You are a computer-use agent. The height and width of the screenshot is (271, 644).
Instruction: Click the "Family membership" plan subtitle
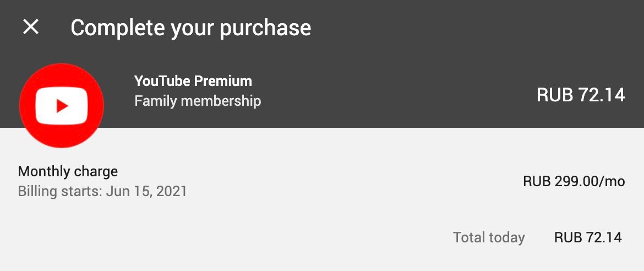coord(198,101)
